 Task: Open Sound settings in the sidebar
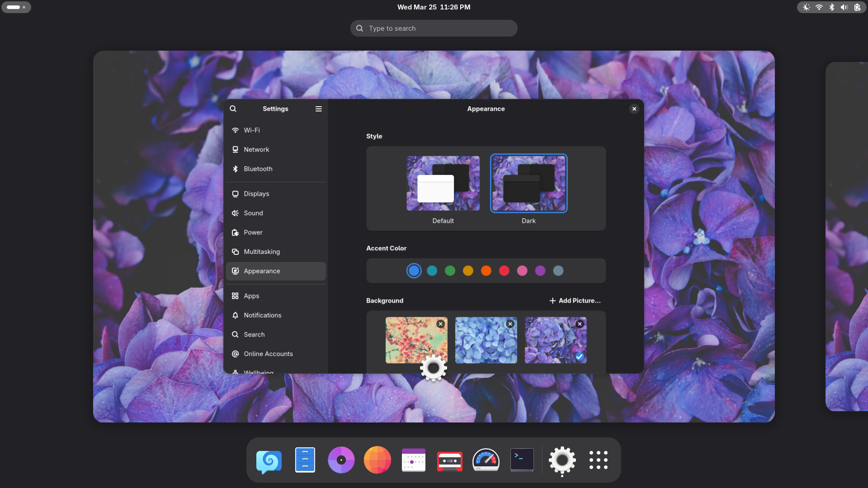pyautogui.click(x=253, y=213)
